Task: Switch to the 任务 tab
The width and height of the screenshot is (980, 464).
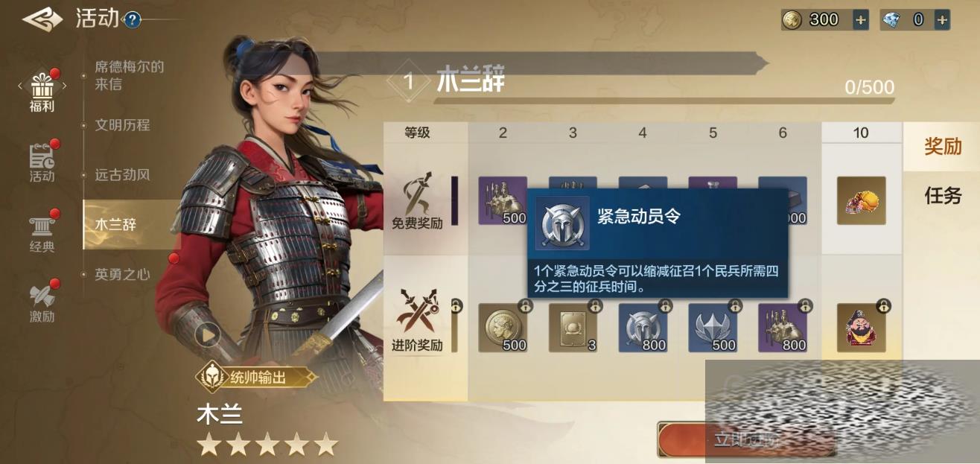Action: [943, 196]
